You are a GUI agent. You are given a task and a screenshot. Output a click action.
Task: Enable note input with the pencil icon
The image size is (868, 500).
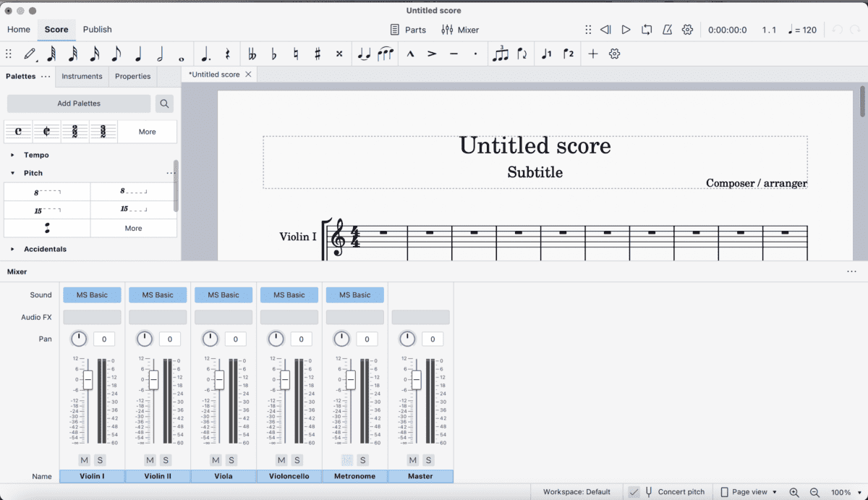tap(30, 54)
